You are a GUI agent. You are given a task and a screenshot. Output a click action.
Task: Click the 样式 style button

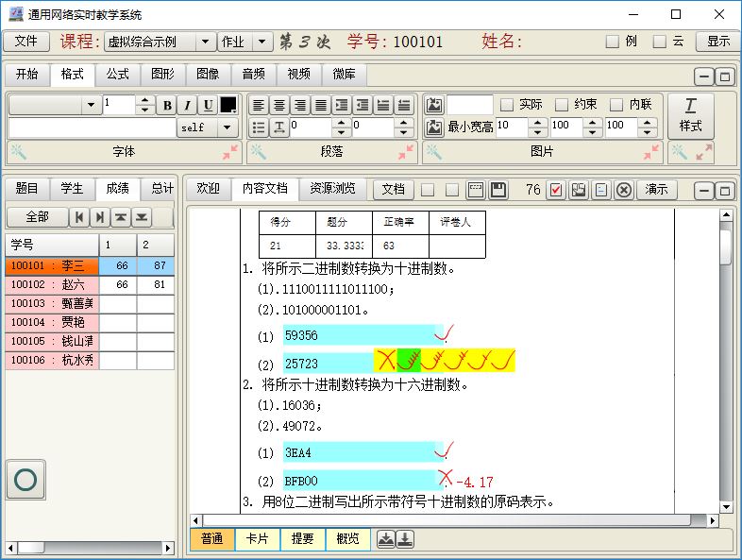click(x=690, y=116)
